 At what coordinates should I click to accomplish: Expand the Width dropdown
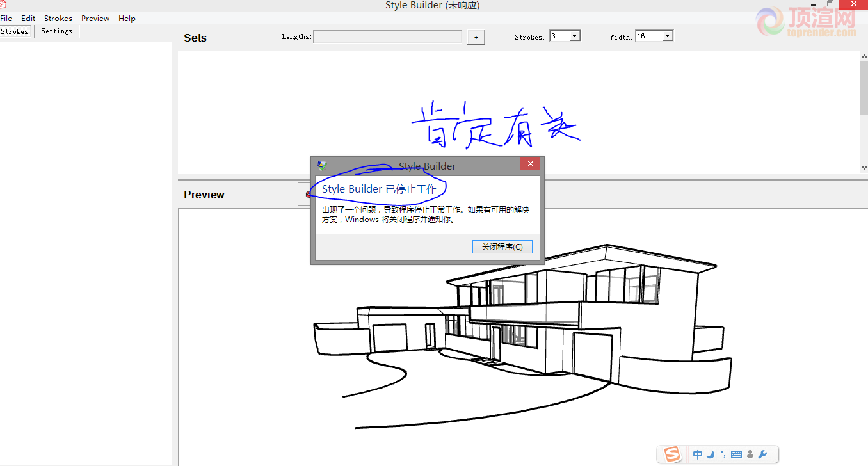pyautogui.click(x=668, y=36)
